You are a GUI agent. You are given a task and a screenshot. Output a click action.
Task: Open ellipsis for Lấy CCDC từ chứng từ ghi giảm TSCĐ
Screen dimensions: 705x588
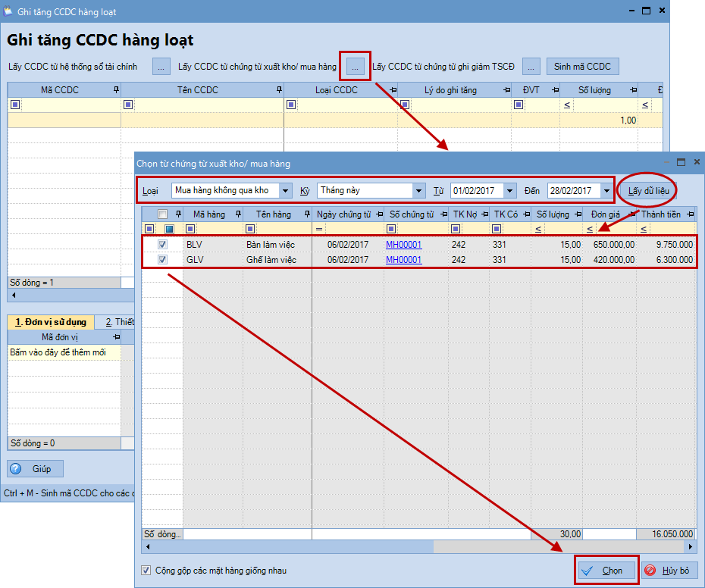pos(531,67)
